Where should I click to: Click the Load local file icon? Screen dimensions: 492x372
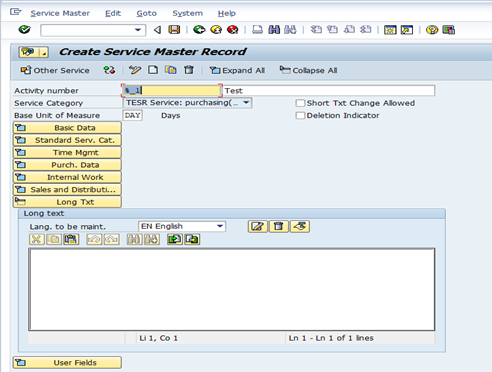175,239
